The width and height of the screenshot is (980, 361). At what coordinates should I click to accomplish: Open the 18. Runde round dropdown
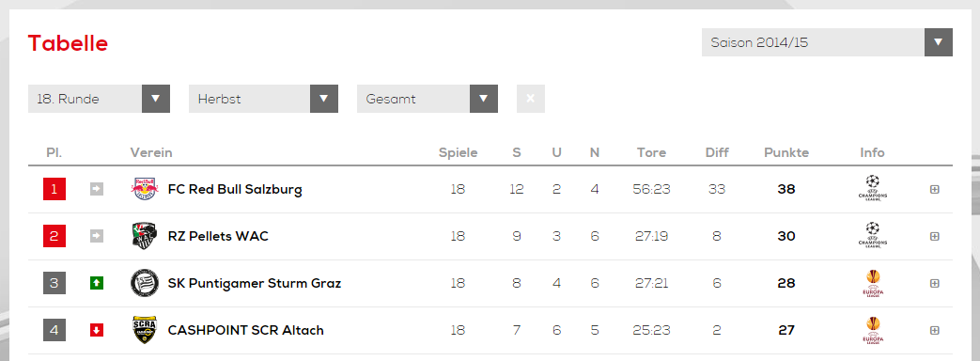click(x=99, y=99)
